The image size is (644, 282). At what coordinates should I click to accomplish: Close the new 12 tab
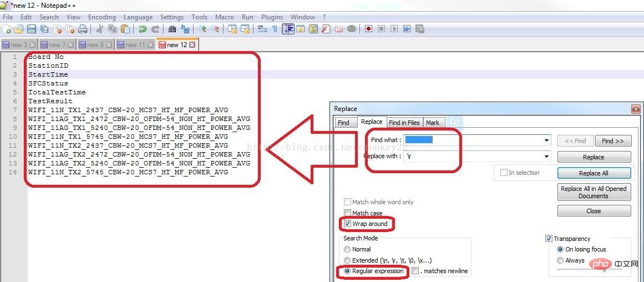click(x=192, y=45)
